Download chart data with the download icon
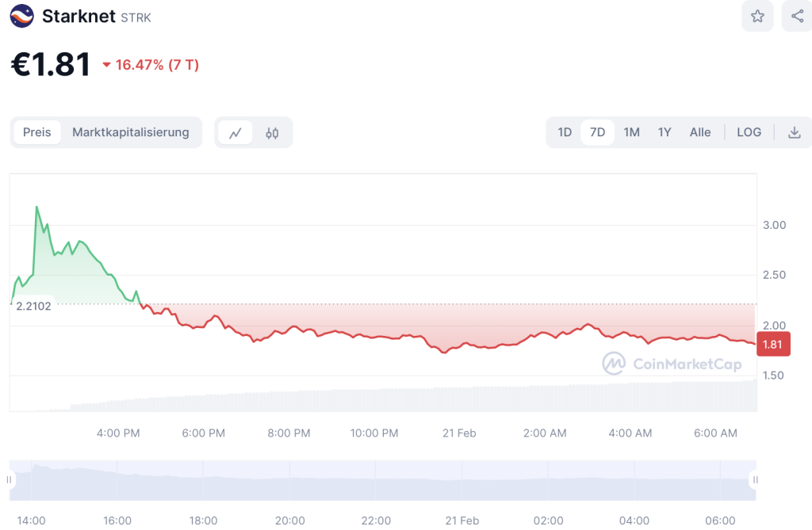The image size is (812, 530). tap(794, 132)
